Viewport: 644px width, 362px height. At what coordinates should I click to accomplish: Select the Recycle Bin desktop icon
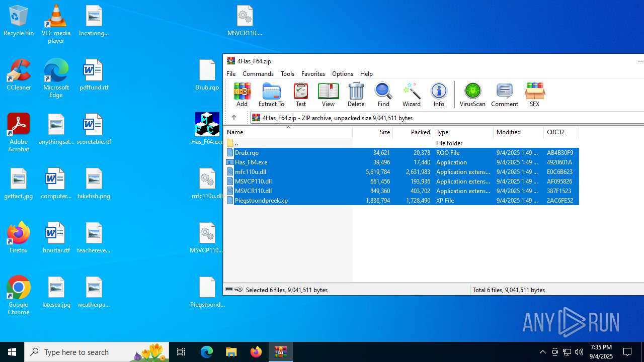(x=19, y=21)
